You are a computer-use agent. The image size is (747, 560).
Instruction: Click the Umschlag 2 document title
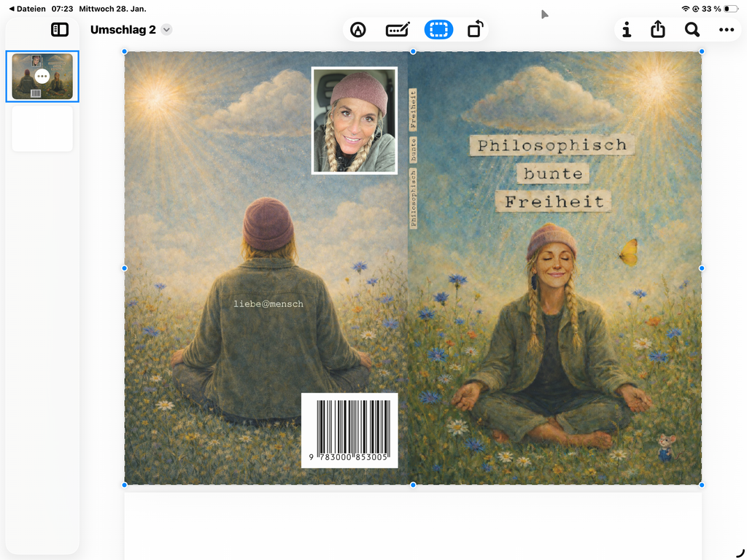123,30
